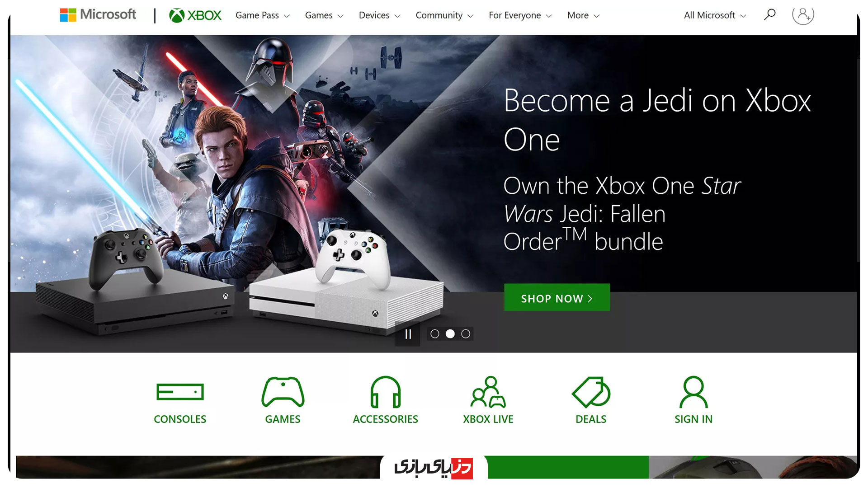Open the Games controller icon
Viewport: 868px width, 488px height.
coord(283,392)
